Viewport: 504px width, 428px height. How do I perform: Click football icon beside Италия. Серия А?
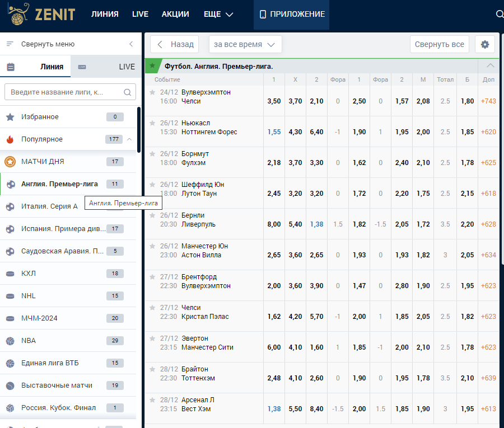(10, 206)
